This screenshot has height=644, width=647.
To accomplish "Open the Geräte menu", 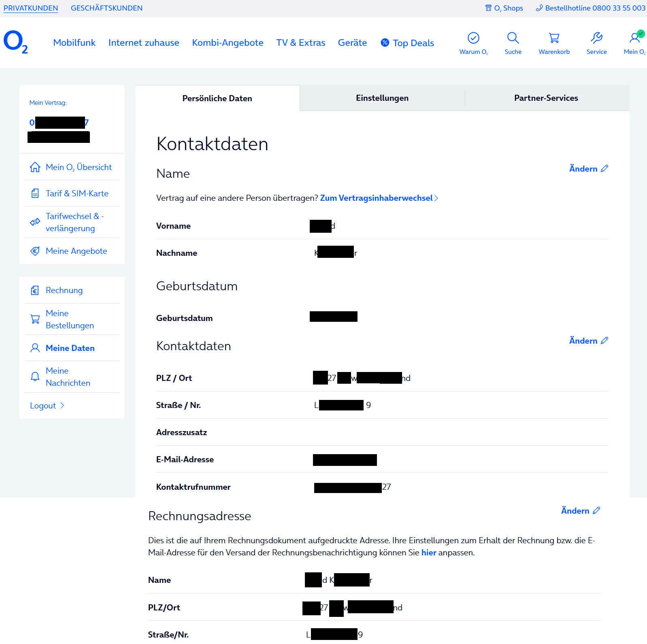I will 352,43.
